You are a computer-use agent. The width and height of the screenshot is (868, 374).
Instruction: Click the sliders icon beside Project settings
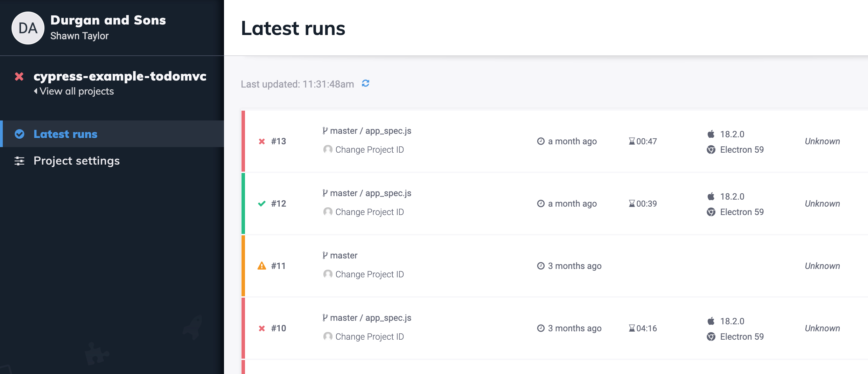pos(19,161)
